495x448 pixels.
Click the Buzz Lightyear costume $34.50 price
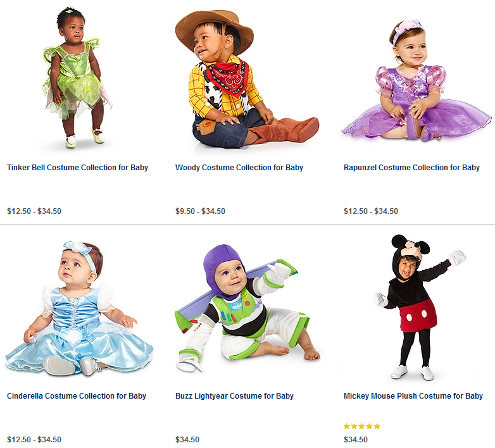(x=187, y=440)
